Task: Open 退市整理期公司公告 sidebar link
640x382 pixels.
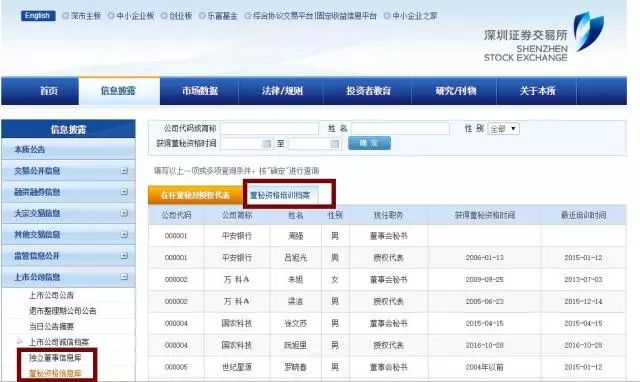Action: (62, 311)
